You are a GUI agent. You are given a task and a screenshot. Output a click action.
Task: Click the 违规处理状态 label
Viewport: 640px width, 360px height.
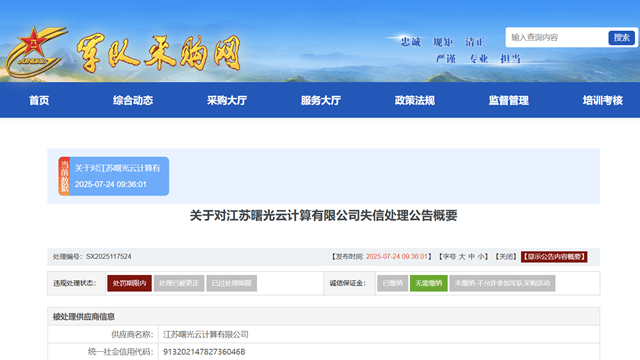[x=75, y=283]
